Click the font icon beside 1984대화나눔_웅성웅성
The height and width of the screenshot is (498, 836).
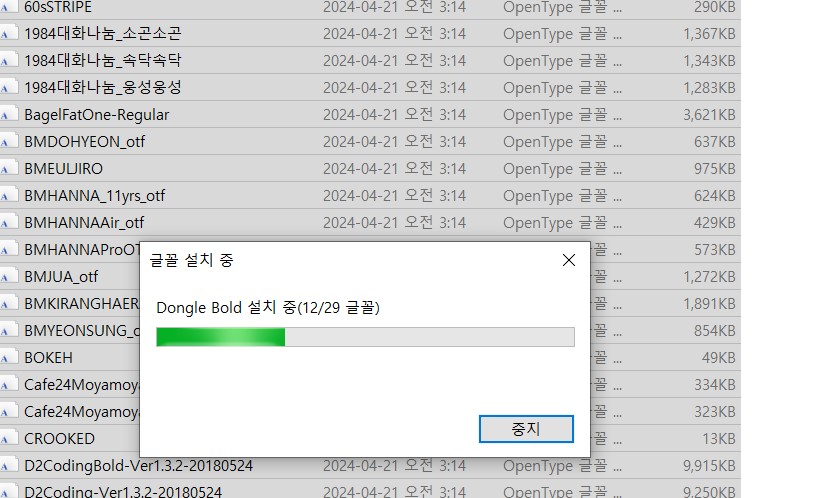click(9, 87)
